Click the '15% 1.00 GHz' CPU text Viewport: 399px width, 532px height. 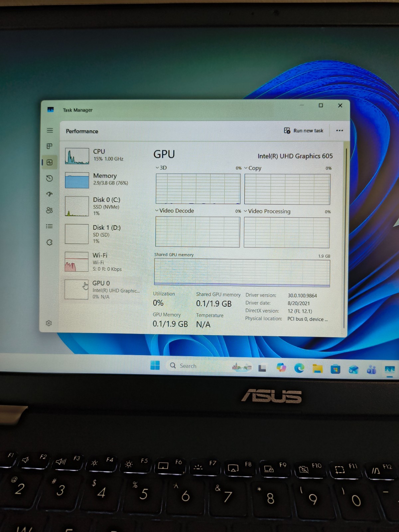pos(108,159)
